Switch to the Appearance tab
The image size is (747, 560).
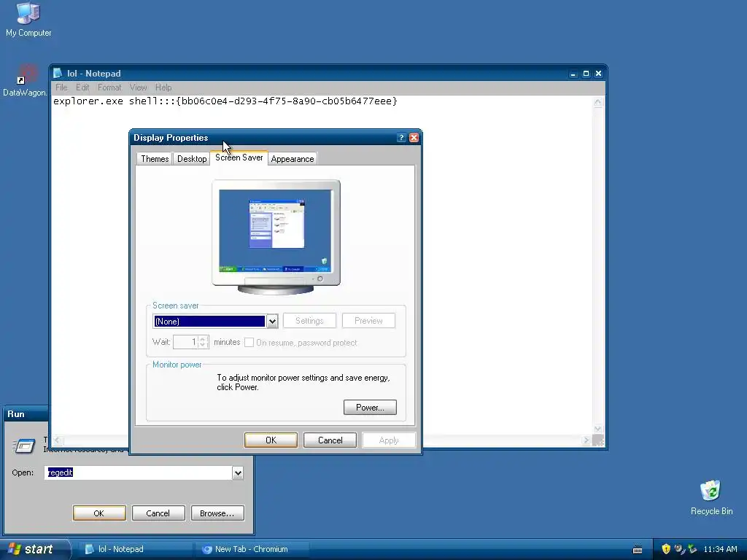click(293, 159)
